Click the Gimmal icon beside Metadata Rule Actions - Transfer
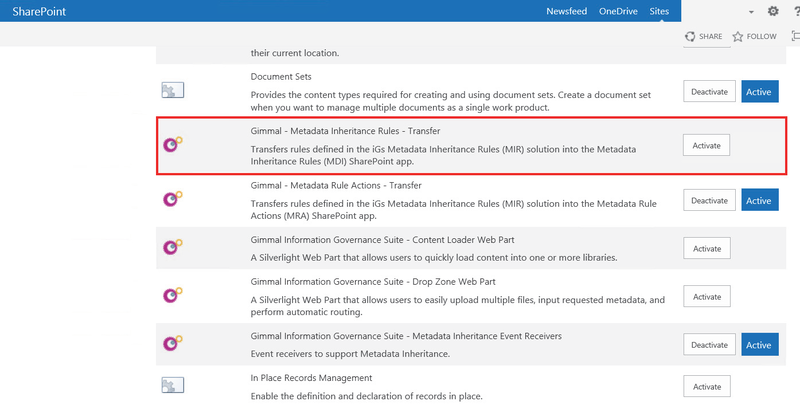The width and height of the screenshot is (800, 405). pyautogui.click(x=172, y=200)
